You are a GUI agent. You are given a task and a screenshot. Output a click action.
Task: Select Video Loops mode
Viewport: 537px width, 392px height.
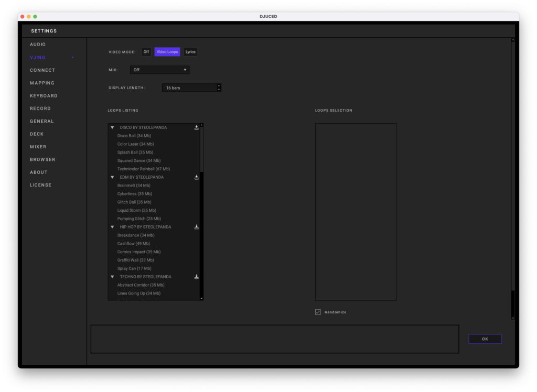point(167,52)
